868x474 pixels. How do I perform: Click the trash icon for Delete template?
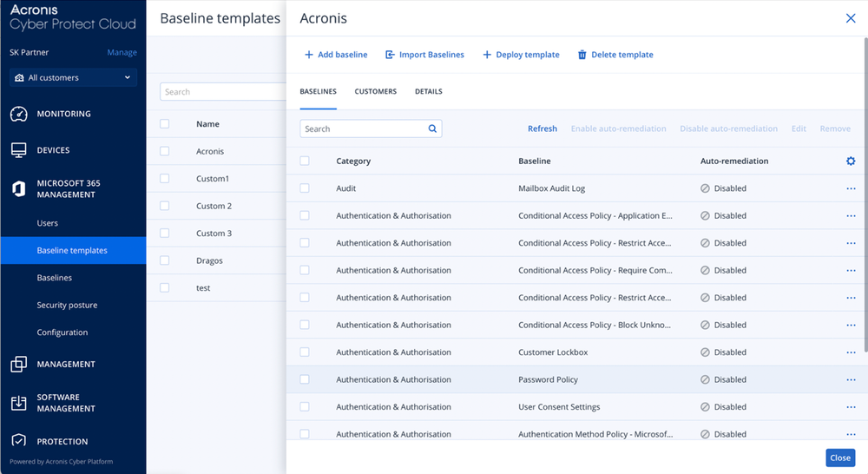[x=582, y=55]
